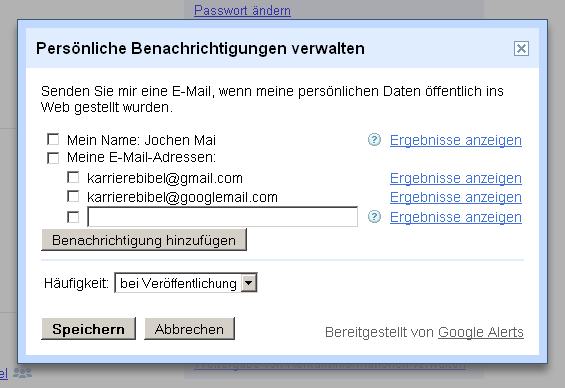Open Ergebnisse anzeigen for karrierebibel@gmail.com

456,178
